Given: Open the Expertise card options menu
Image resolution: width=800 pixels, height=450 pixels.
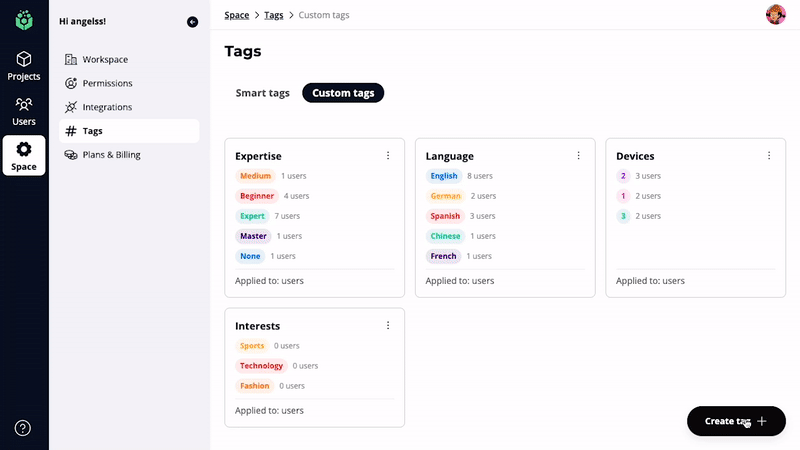Looking at the screenshot, I should (388, 156).
